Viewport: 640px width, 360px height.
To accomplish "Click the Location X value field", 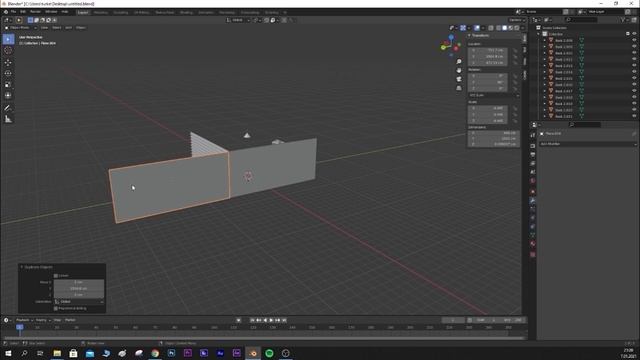I will pos(488,51).
